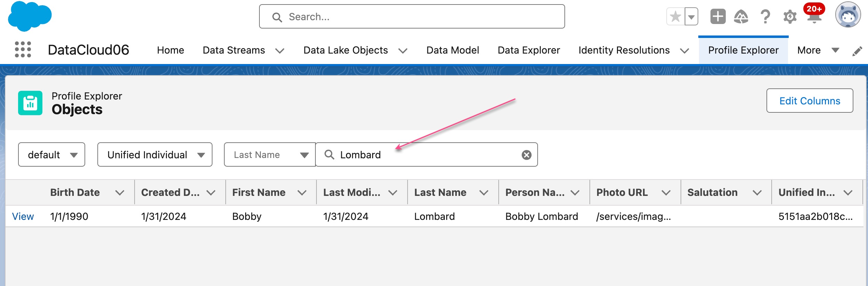Open the user avatar profile menu
868x286 pixels.
[x=848, y=15]
